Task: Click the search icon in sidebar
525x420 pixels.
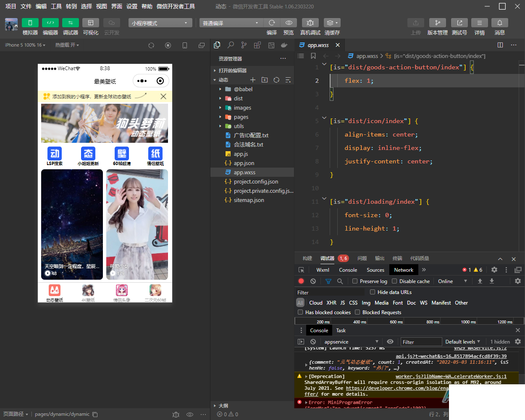Action: [x=231, y=45]
